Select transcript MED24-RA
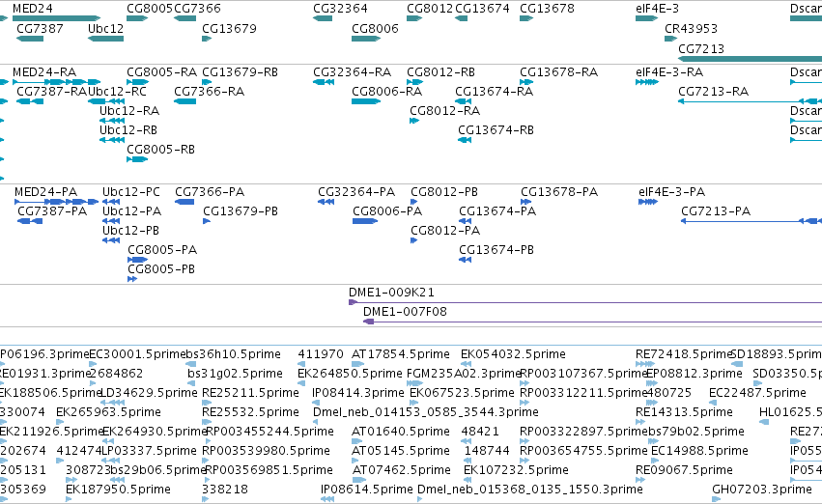This screenshot has height=504, width=822. pyautogui.click(x=44, y=71)
